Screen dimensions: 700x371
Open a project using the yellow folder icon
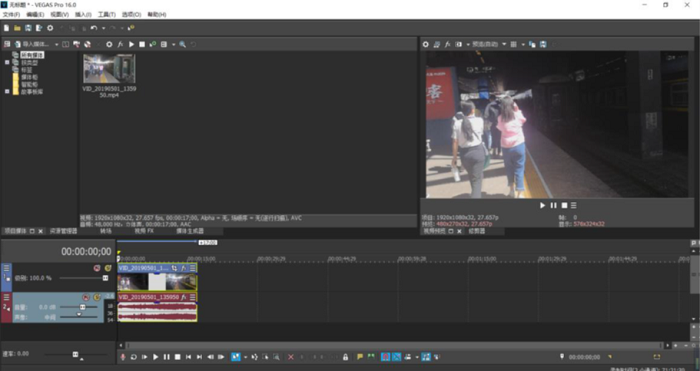click(17, 28)
